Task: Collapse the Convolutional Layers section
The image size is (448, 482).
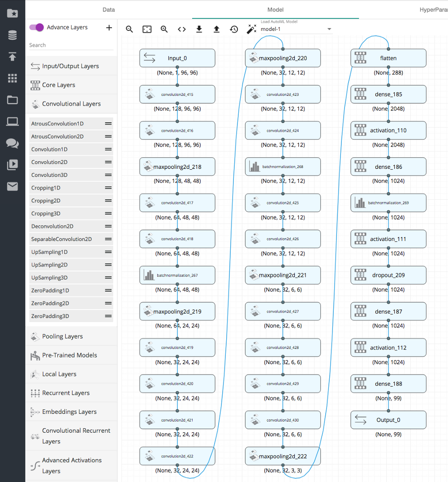Action: coord(71,103)
